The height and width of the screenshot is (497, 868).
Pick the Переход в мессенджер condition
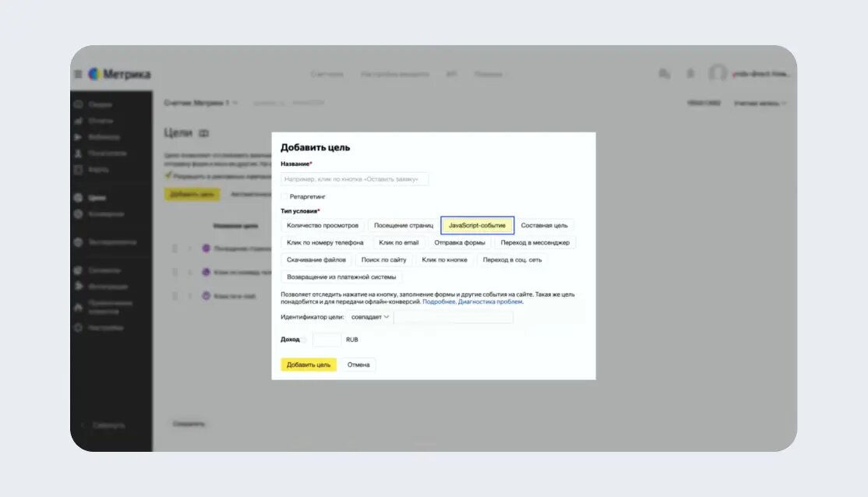tap(535, 242)
